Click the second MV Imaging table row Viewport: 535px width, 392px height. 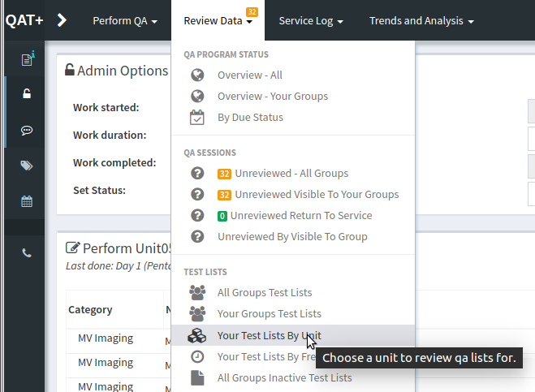(x=106, y=363)
